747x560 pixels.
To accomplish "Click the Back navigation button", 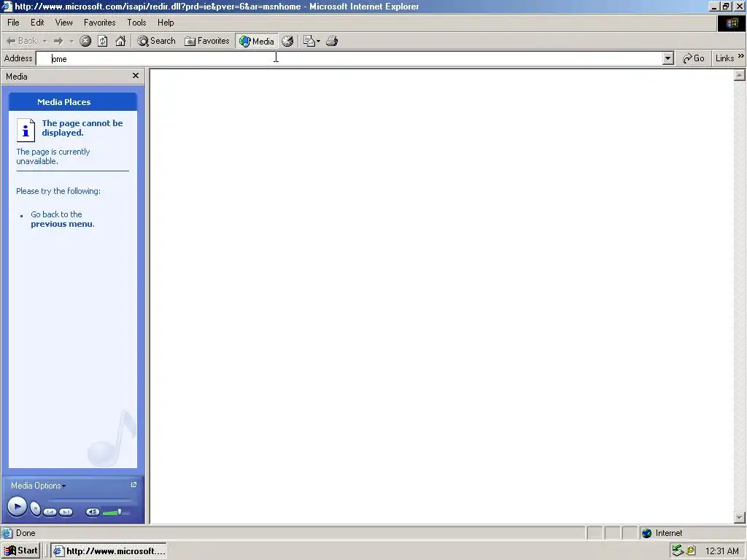I will 21,41.
